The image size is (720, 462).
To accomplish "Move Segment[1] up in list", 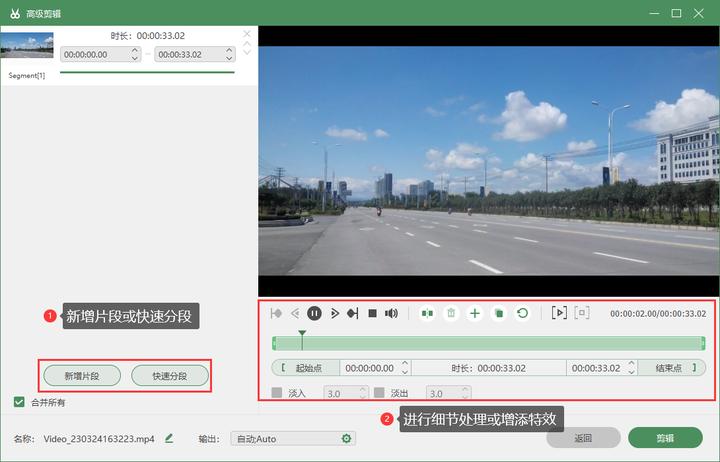I will 247,44.
